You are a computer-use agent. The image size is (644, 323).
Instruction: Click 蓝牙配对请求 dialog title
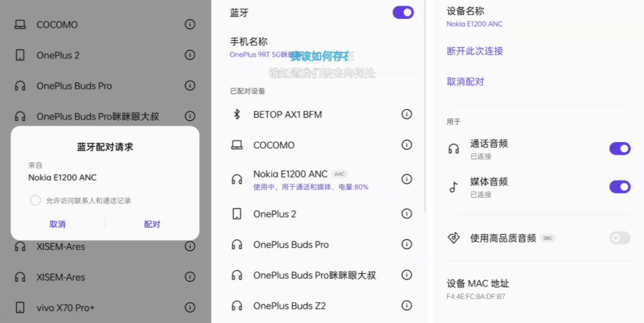coord(105,147)
